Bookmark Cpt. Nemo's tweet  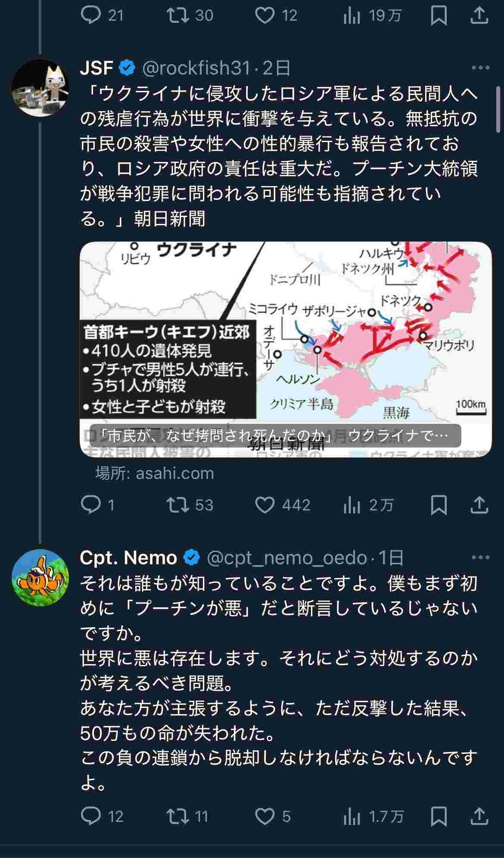[x=439, y=816]
